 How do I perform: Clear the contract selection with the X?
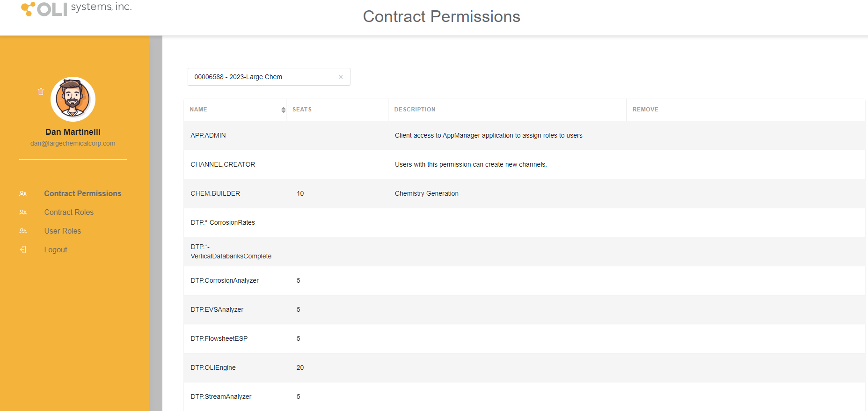tap(341, 77)
